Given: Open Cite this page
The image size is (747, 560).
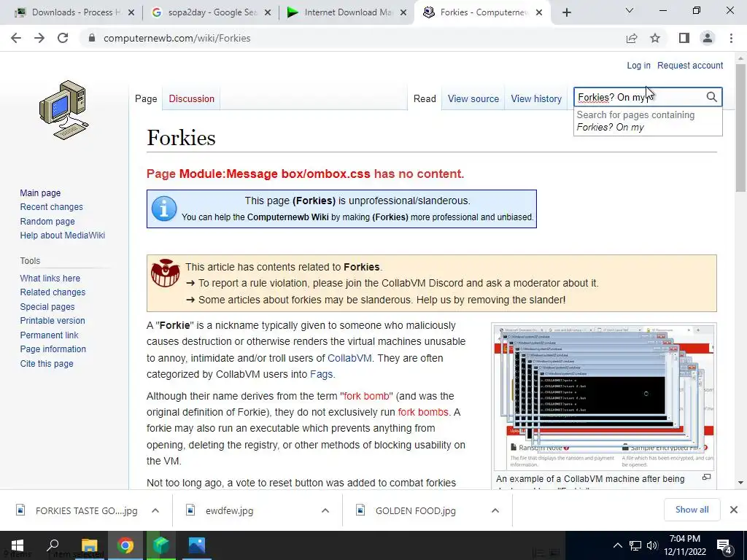Looking at the screenshot, I should [47, 363].
